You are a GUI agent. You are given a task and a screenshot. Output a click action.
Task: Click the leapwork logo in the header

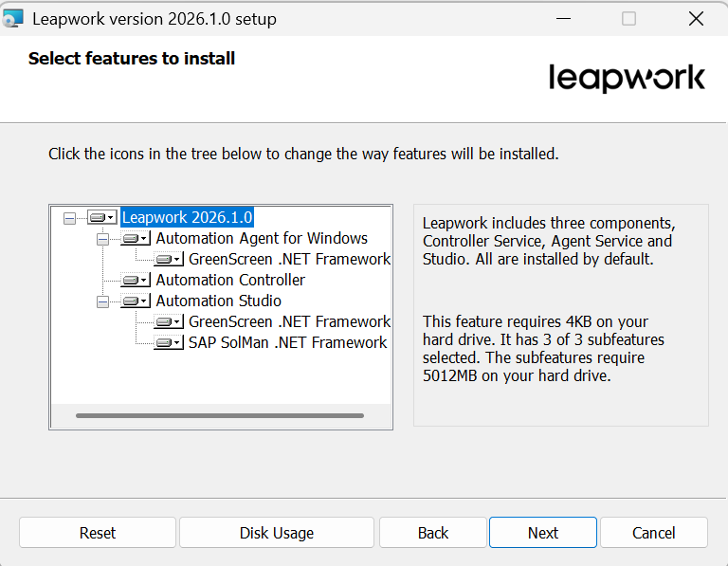pos(627,78)
